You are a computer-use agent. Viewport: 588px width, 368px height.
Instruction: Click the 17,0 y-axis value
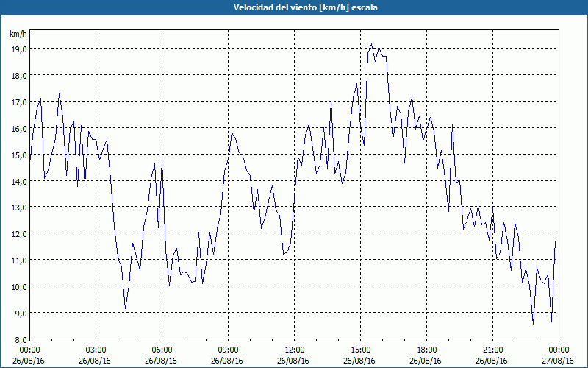(x=18, y=102)
